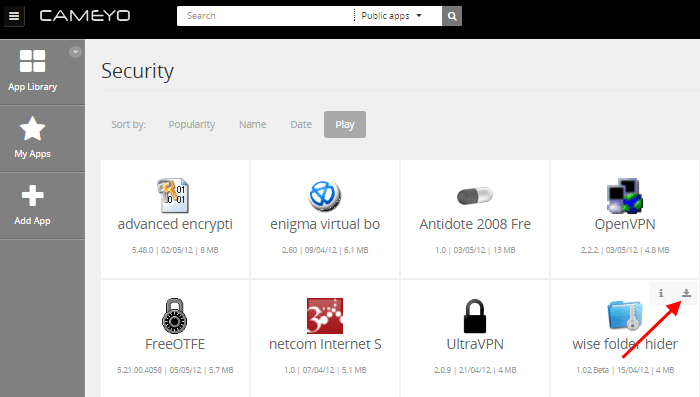Screen dimensions: 700x397
Task: Open the hamburger menu button
Action: click(14, 16)
